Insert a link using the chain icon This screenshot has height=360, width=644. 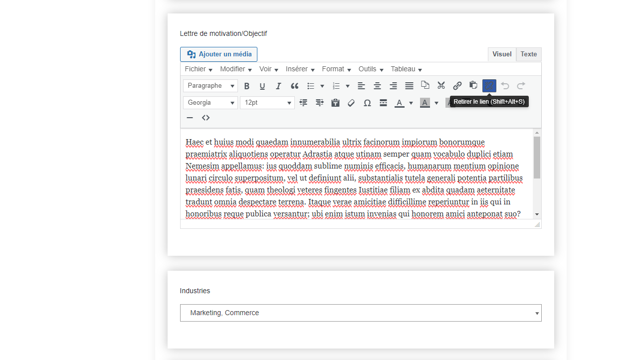pos(457,86)
